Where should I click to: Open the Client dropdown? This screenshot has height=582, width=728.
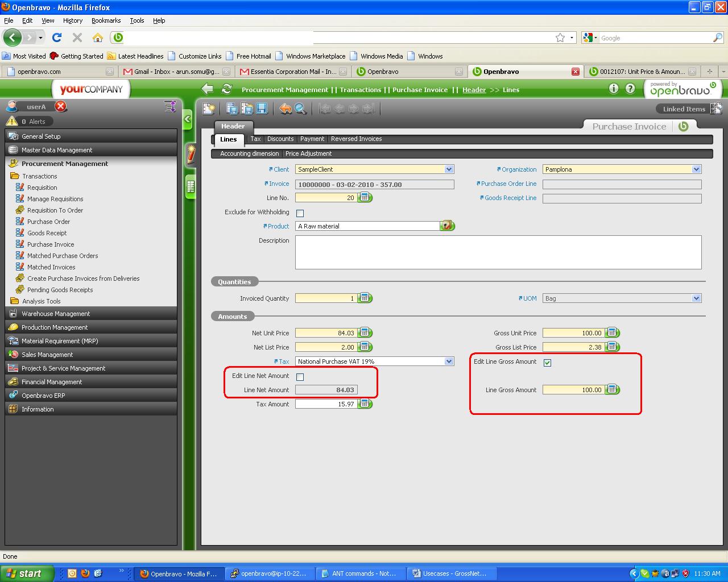pos(449,169)
